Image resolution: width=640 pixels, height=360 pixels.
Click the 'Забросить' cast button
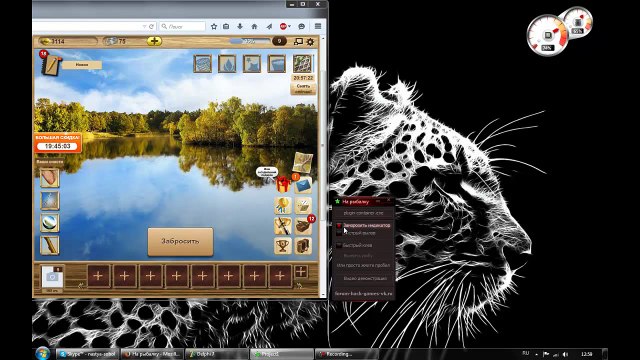(180, 241)
